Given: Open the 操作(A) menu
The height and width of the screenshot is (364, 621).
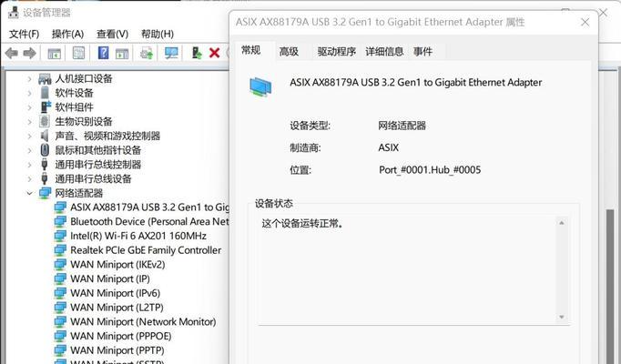Looking at the screenshot, I should pos(67,34).
